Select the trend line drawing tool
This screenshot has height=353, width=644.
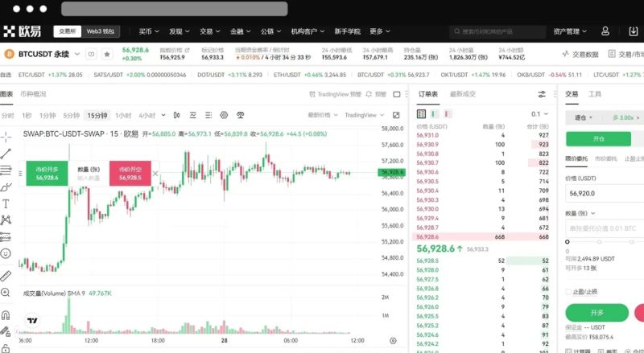6,154
